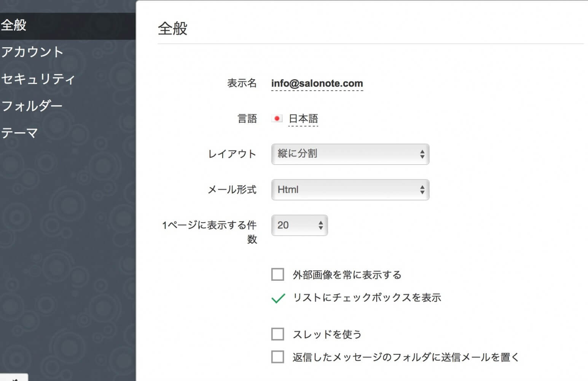Screen dimensions: 588x381
Task: Open the フォルダー settings section
Action: (x=32, y=106)
